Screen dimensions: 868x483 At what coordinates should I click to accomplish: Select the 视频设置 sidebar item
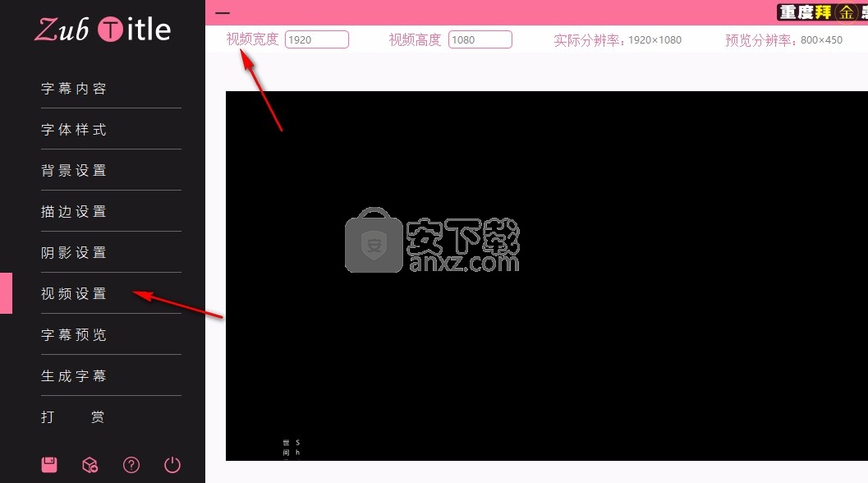pos(74,294)
